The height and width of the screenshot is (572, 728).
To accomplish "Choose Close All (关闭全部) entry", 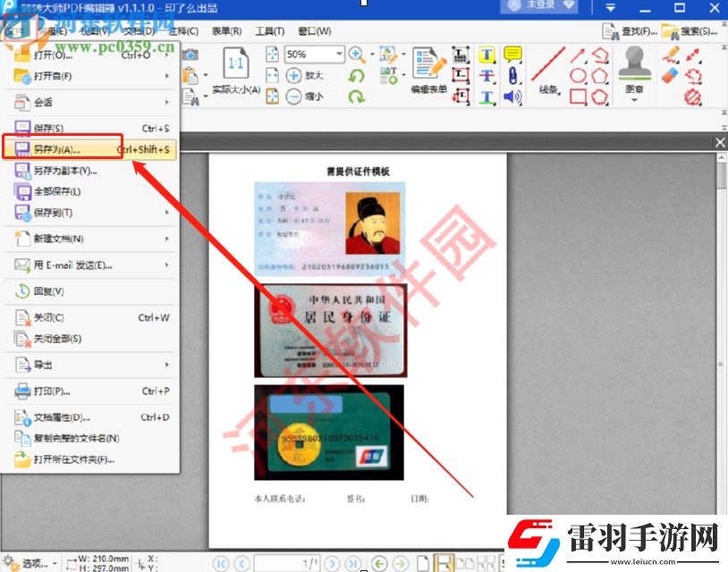I will (x=89, y=339).
